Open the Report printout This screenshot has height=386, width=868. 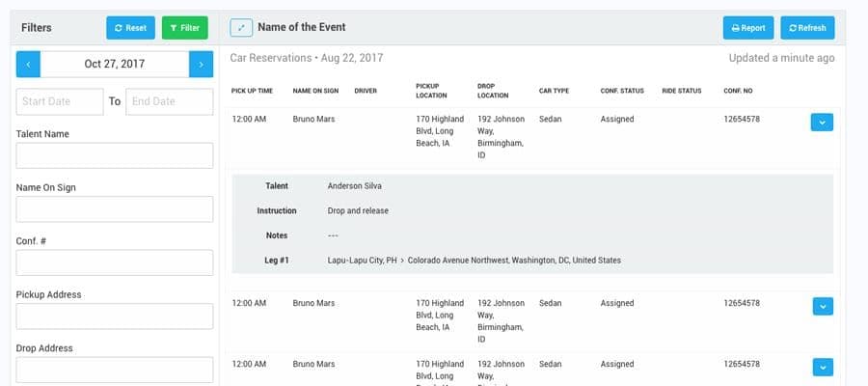pos(748,28)
